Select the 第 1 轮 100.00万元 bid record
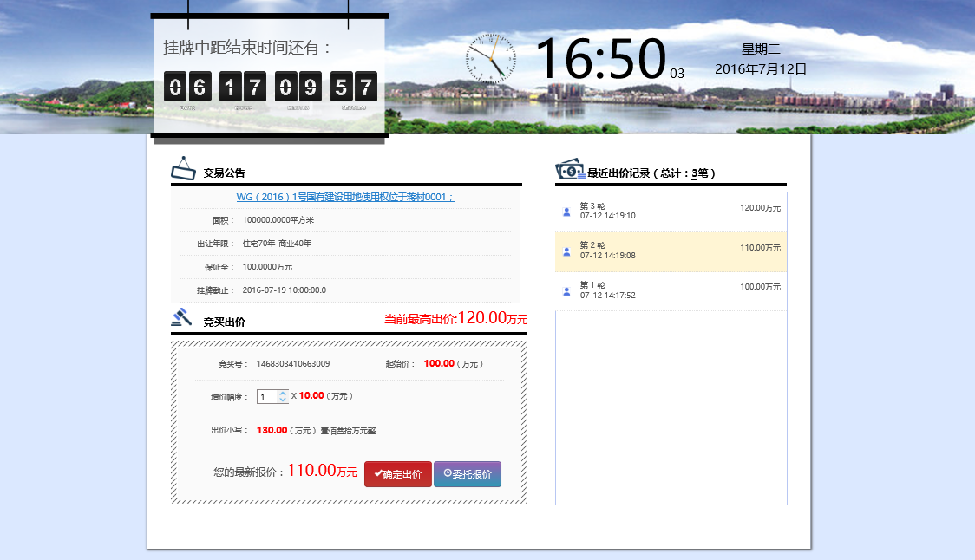This screenshot has height=560, width=975. 671,291
